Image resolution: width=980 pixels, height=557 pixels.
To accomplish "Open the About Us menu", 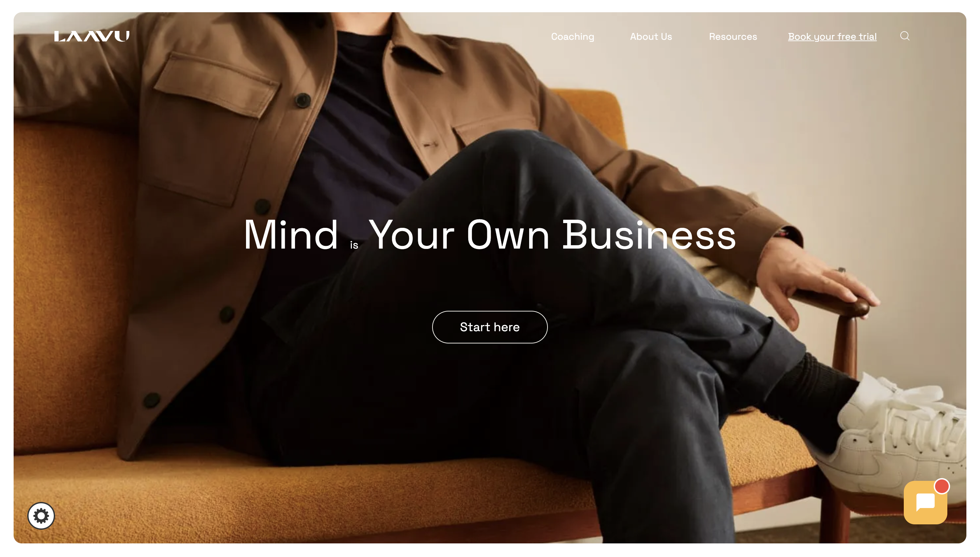I will coord(651,37).
